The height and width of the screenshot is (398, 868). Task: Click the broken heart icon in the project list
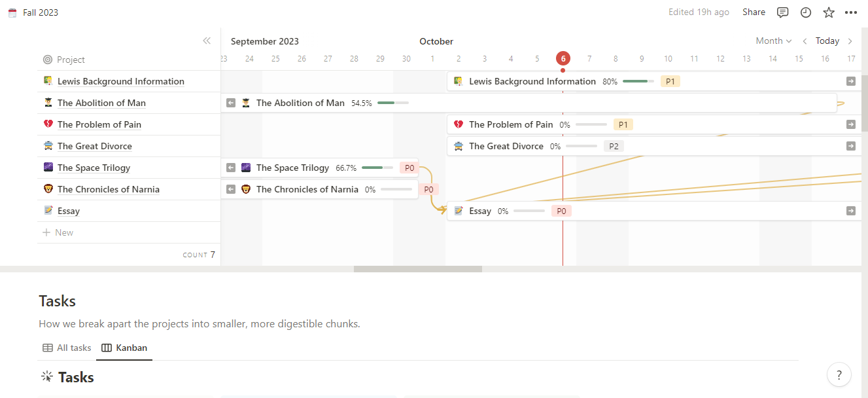tap(48, 124)
